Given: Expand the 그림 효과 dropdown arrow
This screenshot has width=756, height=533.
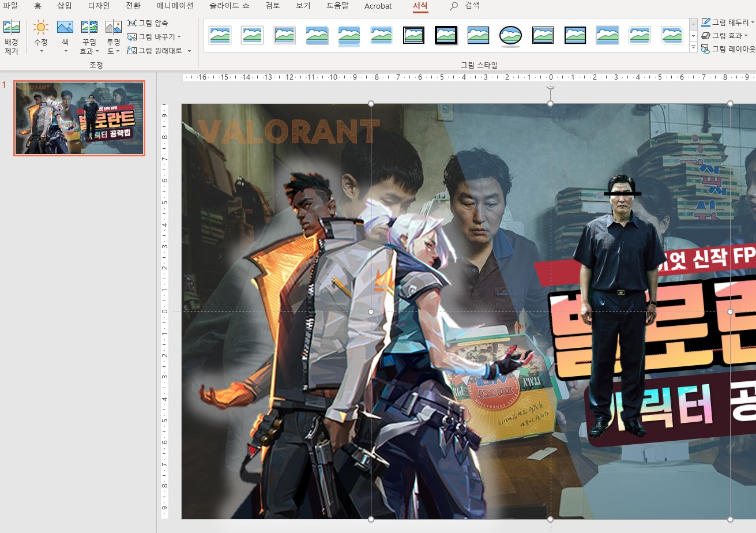Looking at the screenshot, I should tap(746, 36).
